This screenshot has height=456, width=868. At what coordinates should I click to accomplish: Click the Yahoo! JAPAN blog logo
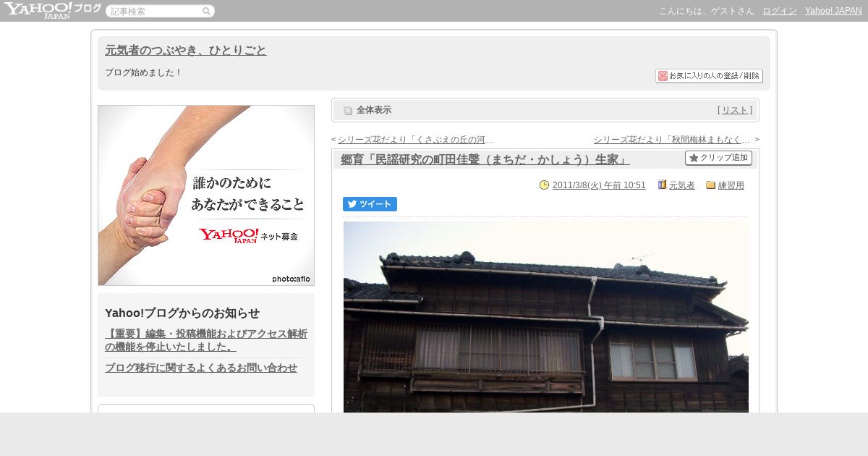coord(51,10)
